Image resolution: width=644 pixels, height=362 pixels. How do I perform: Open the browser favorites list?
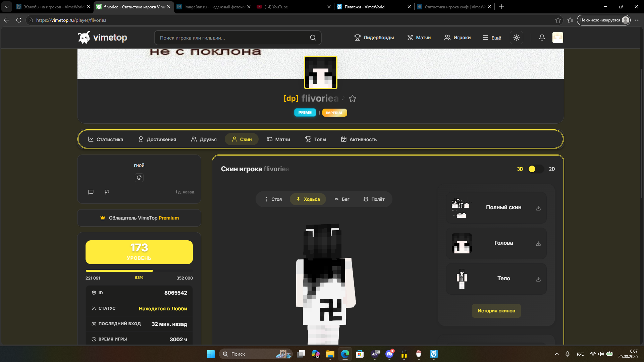coord(570,20)
